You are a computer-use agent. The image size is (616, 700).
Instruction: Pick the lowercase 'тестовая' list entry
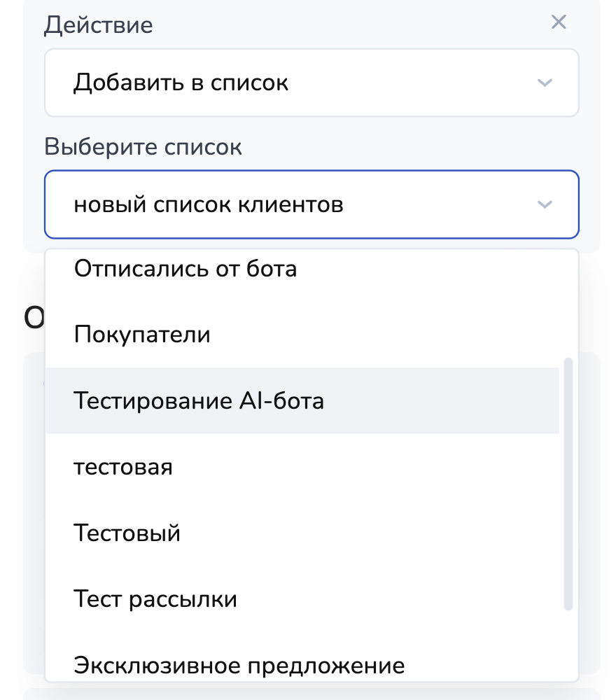click(x=123, y=467)
